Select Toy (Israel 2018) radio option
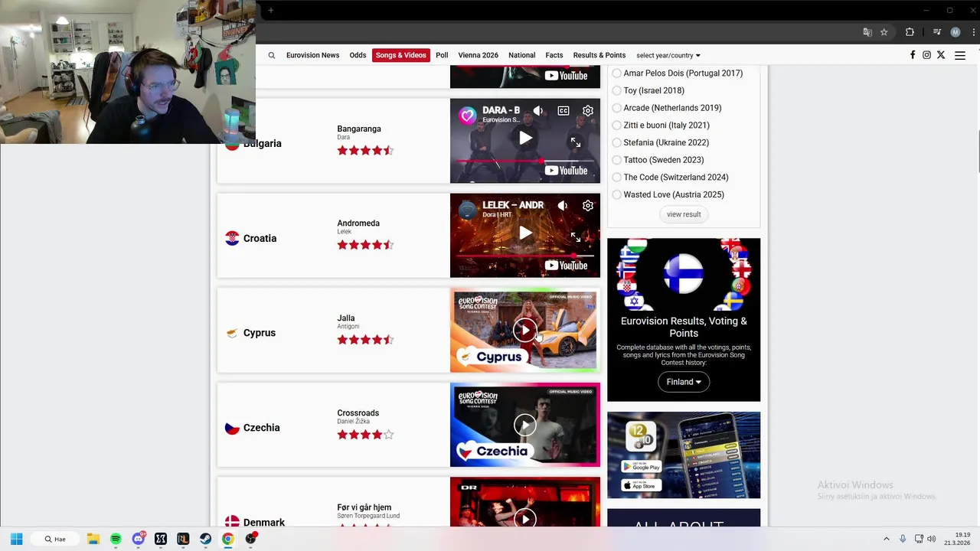 click(617, 90)
